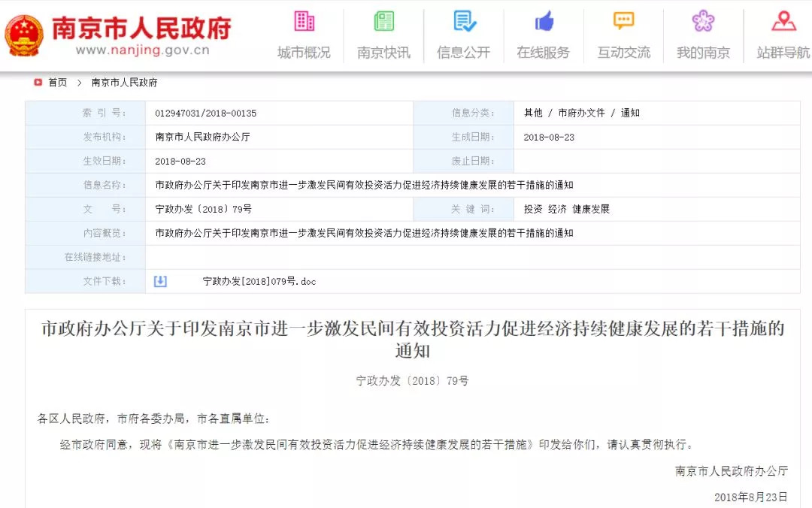
Task: Click the 信息分类 label cell
Action: 463,113
